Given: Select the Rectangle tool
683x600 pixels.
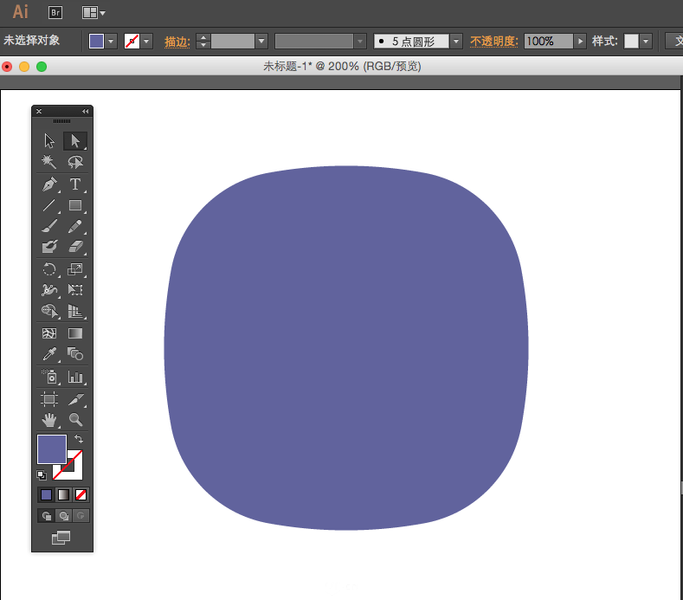Looking at the screenshot, I should pyautogui.click(x=75, y=205).
